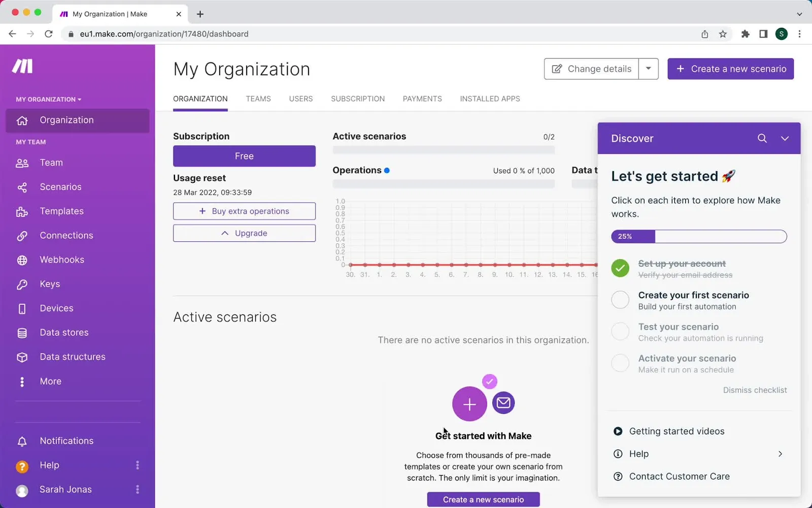This screenshot has width=812, height=508.
Task: Click the More three-dots icon
Action: pyautogui.click(x=22, y=382)
